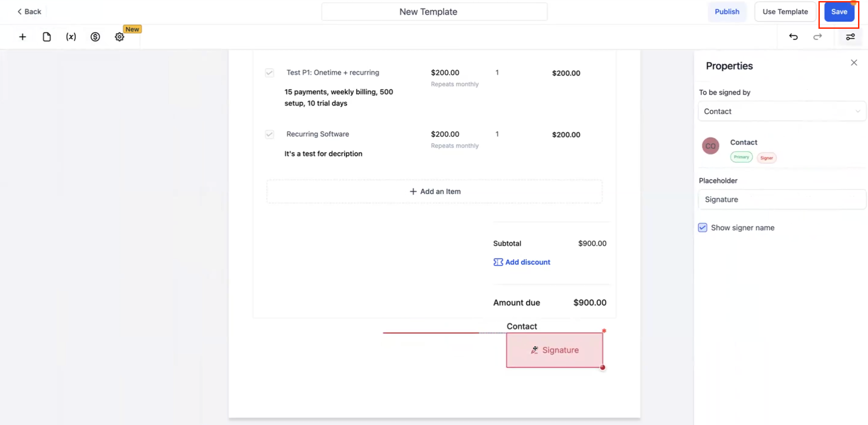This screenshot has width=868, height=425.
Task: Open the pages document icon
Action: (x=47, y=37)
